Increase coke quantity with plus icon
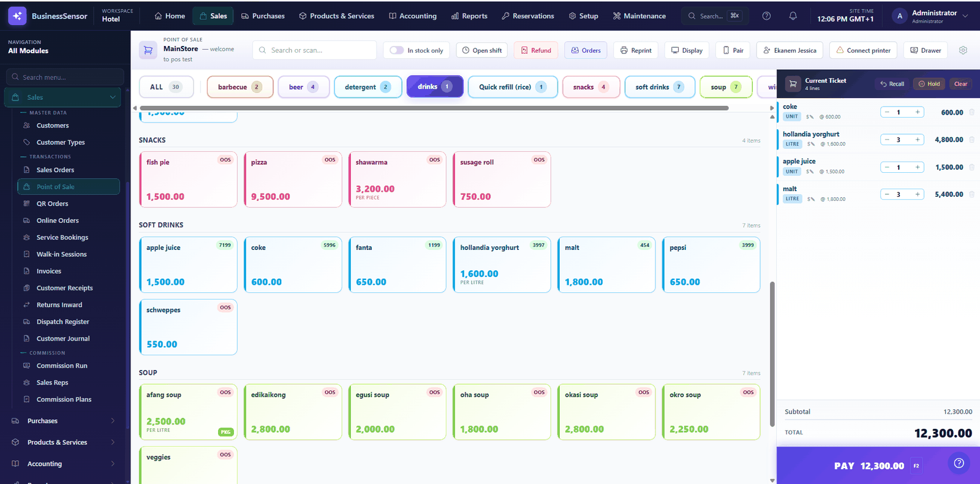980x484 pixels. pyautogui.click(x=918, y=112)
